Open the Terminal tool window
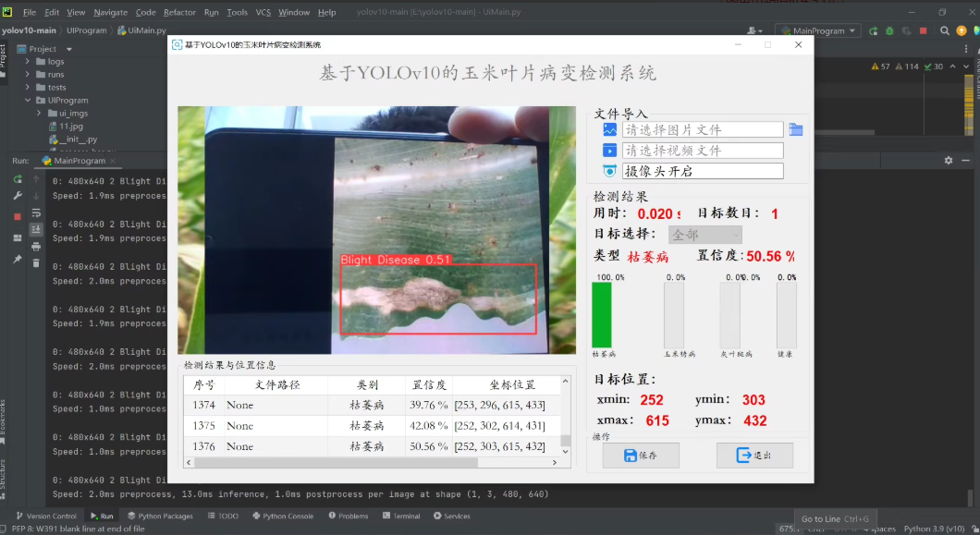Image resolution: width=980 pixels, height=535 pixels. (401, 516)
